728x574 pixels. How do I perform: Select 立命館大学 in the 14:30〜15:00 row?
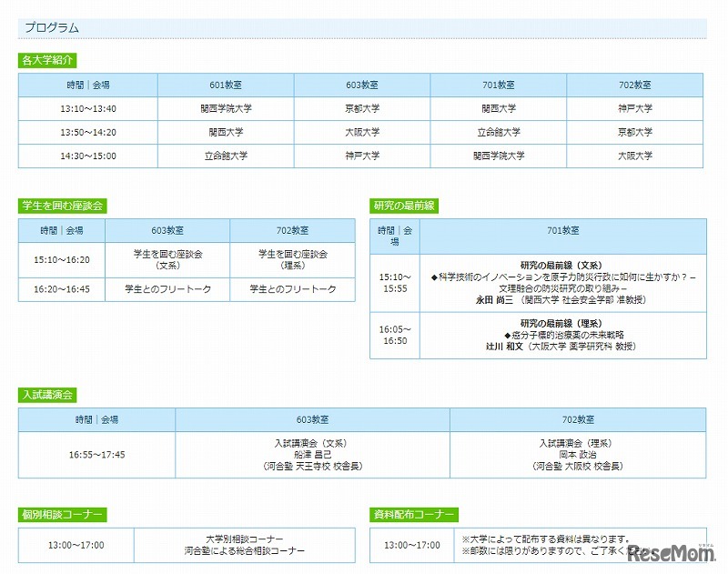[x=225, y=156]
